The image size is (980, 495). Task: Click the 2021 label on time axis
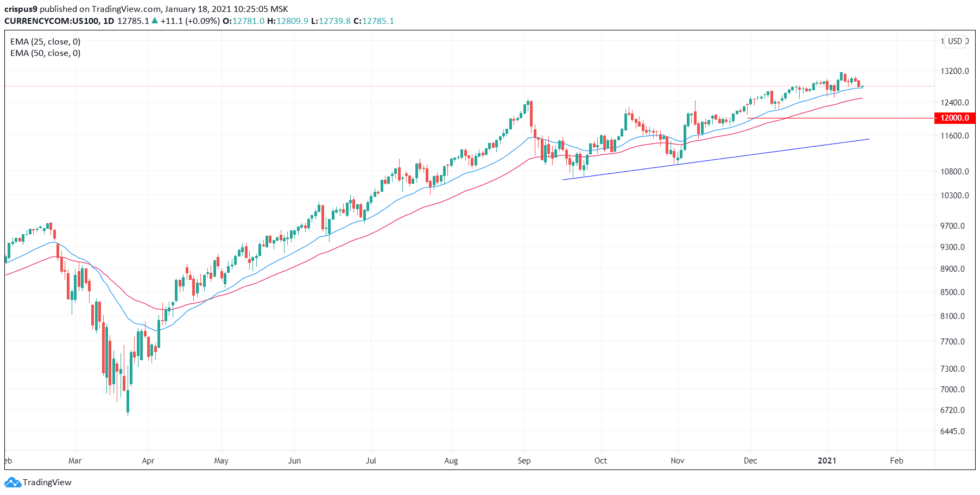pyautogui.click(x=827, y=461)
